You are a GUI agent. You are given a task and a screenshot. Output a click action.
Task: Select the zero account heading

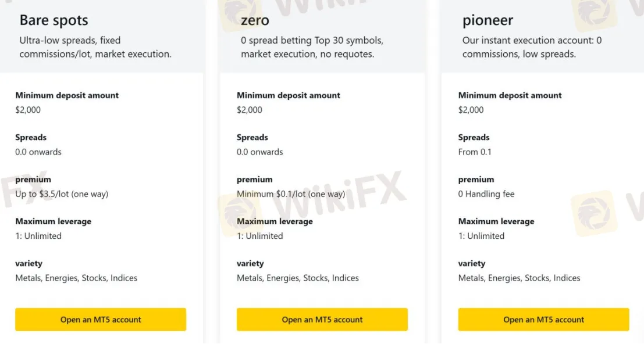click(x=255, y=20)
